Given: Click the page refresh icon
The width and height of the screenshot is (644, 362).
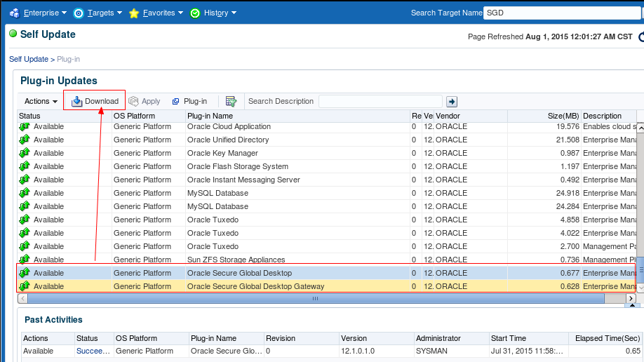Looking at the screenshot, I should pyautogui.click(x=641, y=37).
